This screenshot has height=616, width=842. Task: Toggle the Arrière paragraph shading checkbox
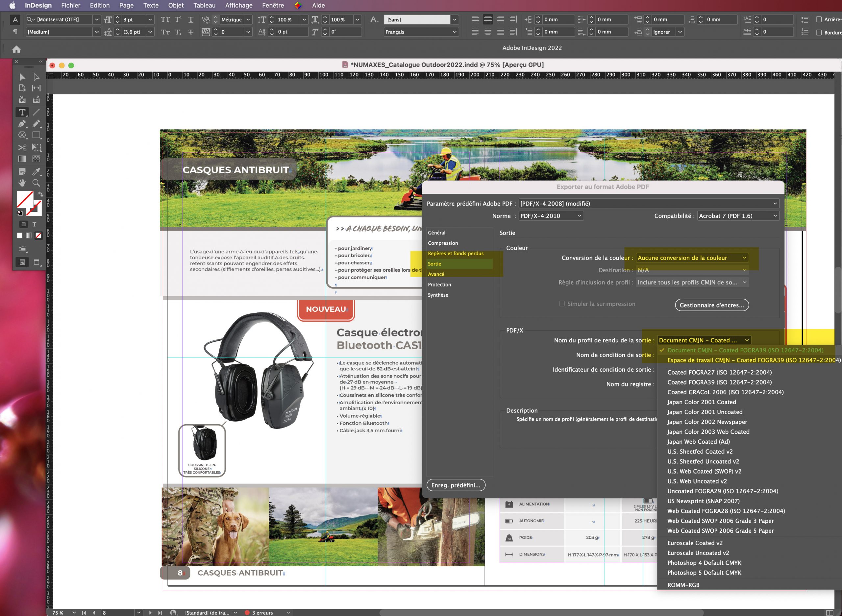(x=819, y=19)
